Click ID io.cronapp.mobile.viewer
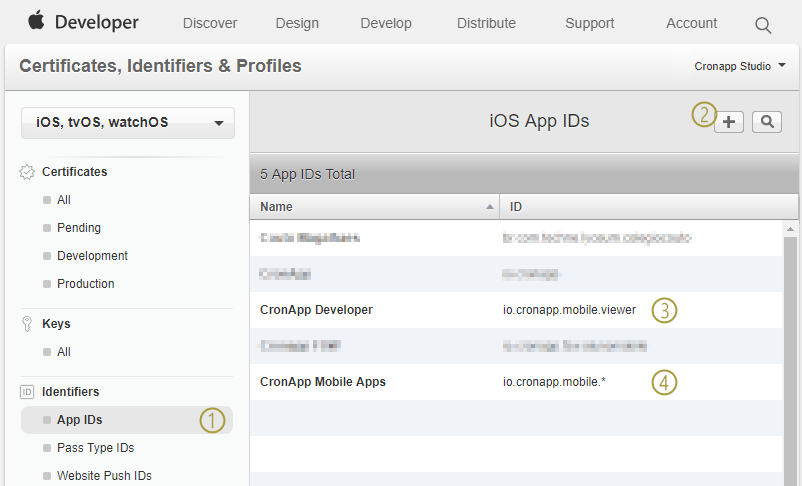The image size is (802, 486). [x=569, y=310]
